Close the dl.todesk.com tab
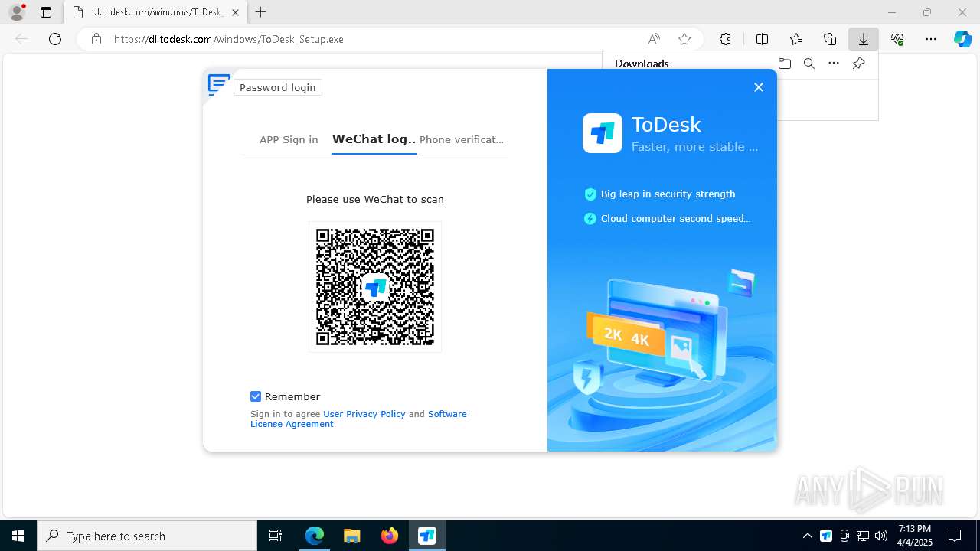Viewport: 980px width, 551px height. 235,12
